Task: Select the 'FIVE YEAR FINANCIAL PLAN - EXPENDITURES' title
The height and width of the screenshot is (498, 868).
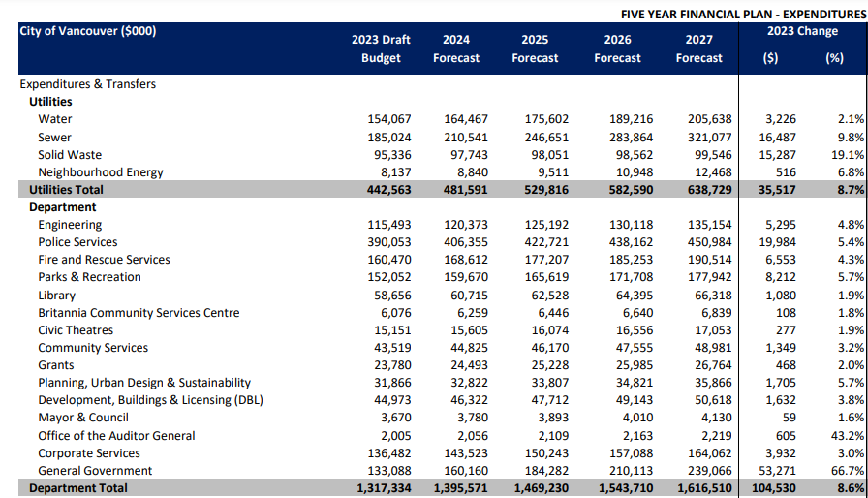Action: click(743, 15)
